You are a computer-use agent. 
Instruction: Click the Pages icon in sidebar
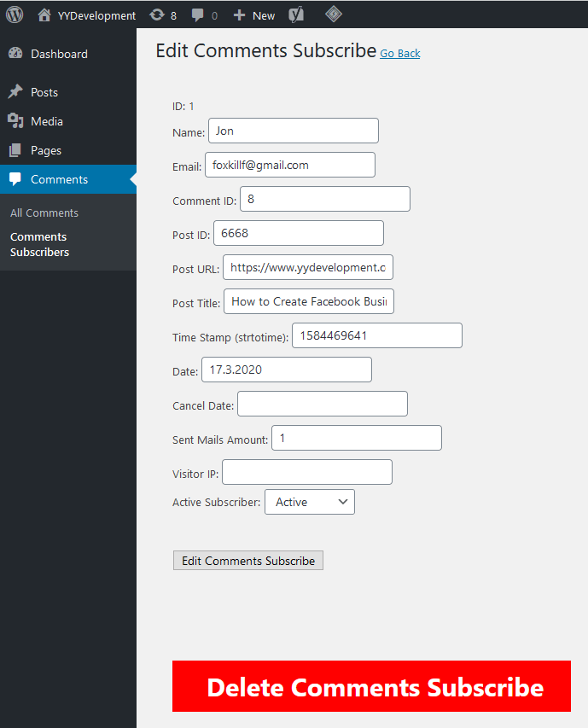pos(15,150)
